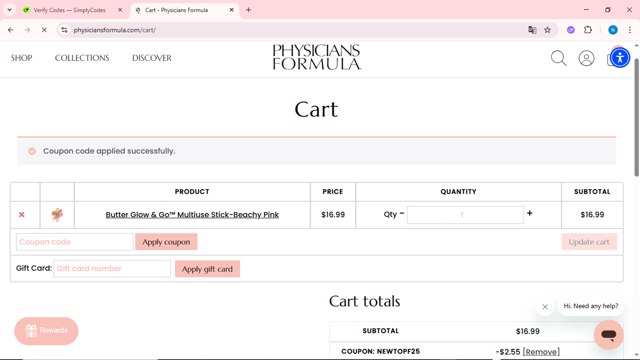640x360 pixels.
Task: Click the Update cart button
Action: pos(589,242)
